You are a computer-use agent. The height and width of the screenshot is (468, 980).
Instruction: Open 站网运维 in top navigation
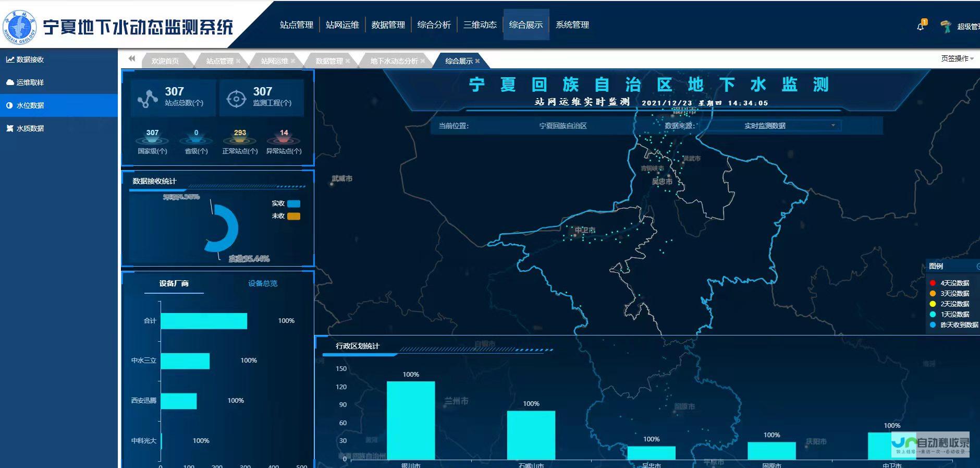coord(342,25)
